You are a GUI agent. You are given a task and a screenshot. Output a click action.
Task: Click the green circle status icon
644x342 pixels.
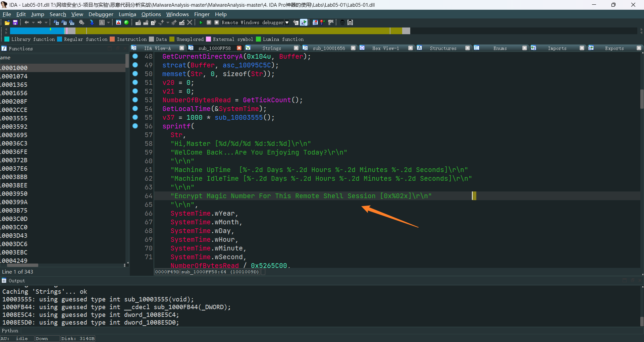(126, 22)
